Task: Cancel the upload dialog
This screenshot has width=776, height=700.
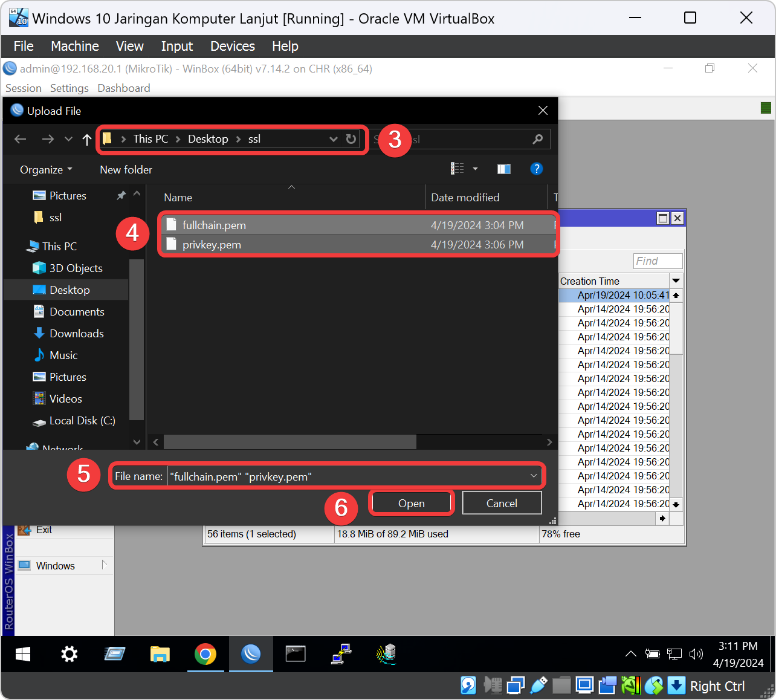Action: tap(502, 504)
